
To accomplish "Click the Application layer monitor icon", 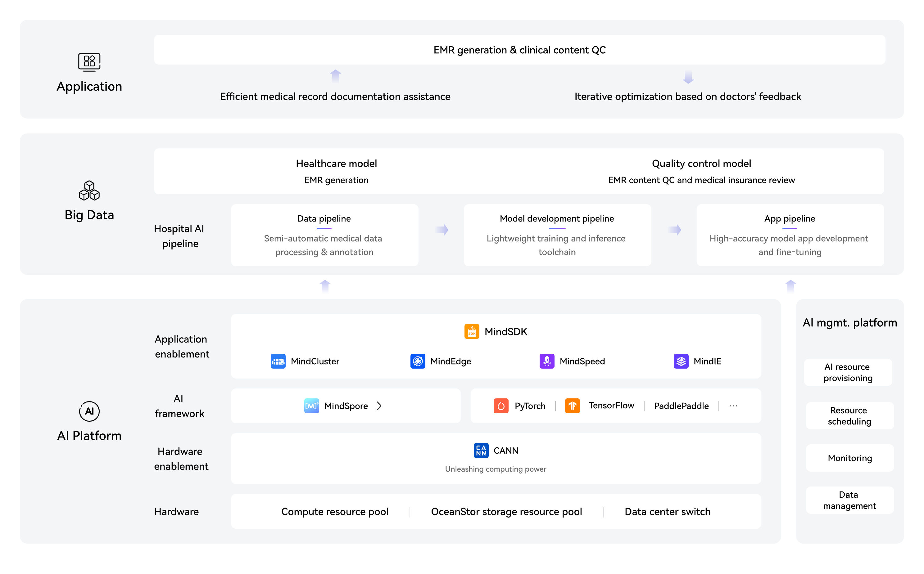I will [x=89, y=62].
